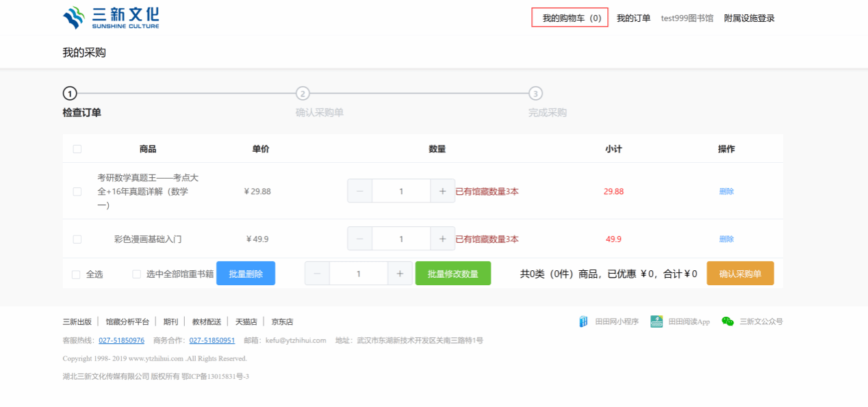Click the green 批量修改数量 button
The image size is (868, 407).
[x=452, y=274]
